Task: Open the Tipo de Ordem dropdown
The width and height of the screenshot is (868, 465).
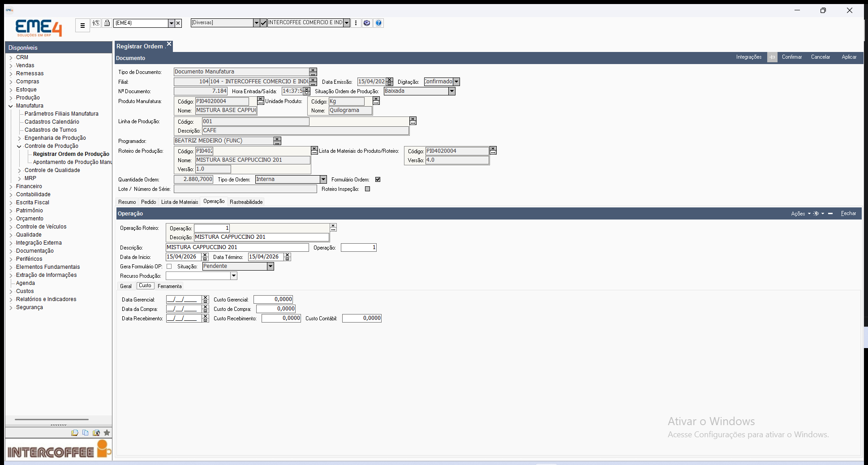Action: coord(323,180)
